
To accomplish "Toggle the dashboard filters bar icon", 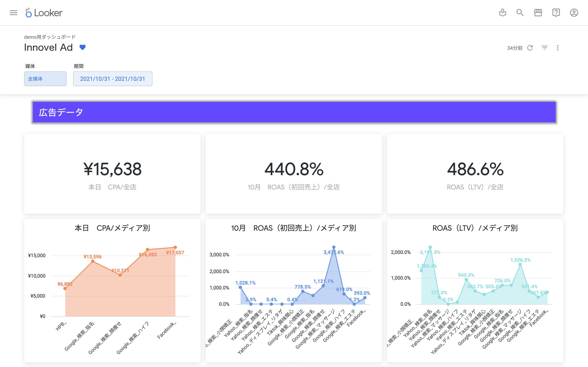I will [x=545, y=48].
